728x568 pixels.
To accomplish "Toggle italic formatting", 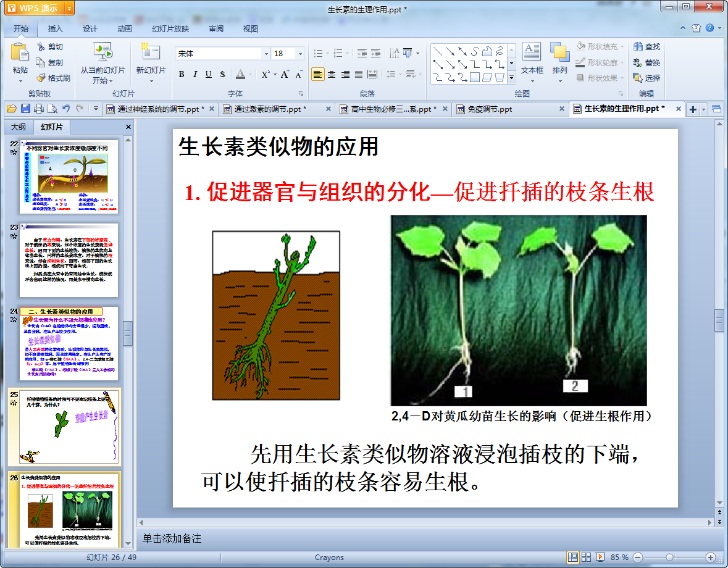I will point(195,74).
